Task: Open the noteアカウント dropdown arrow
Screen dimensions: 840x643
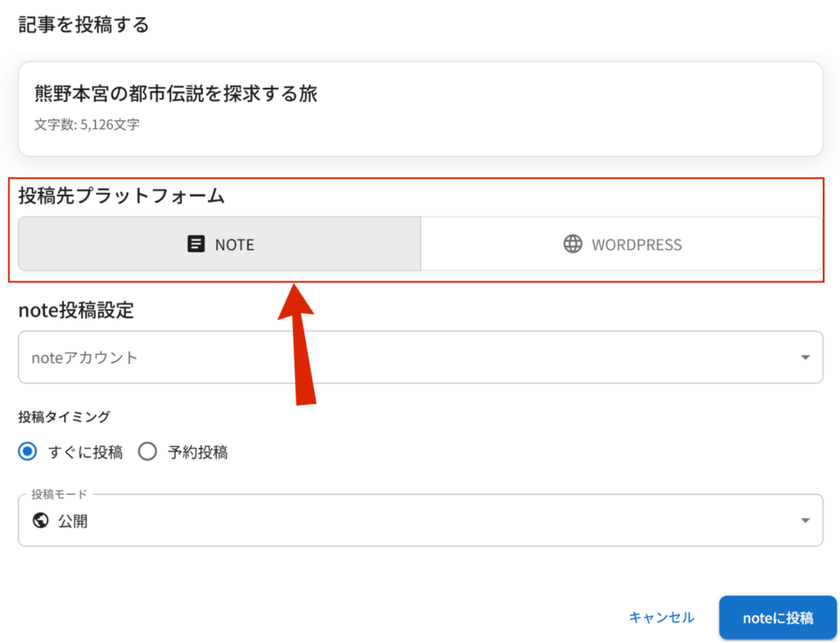Action: 806,358
